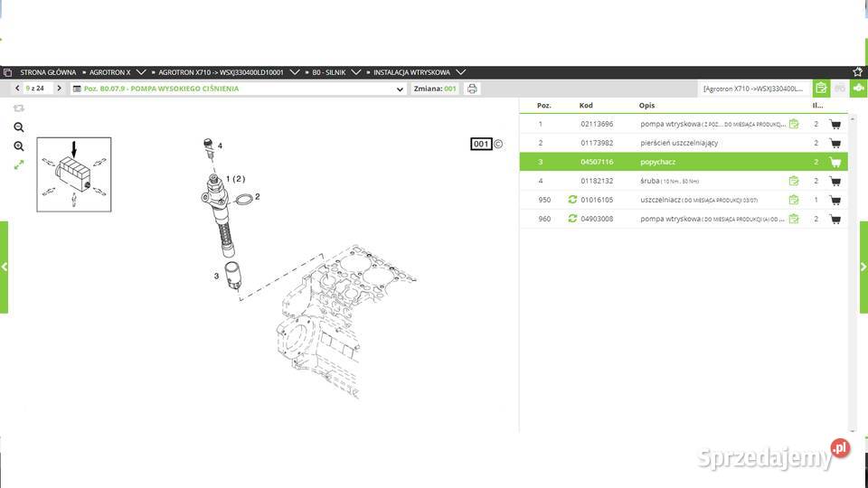This screenshot has width=868, height=488.
Task: Select AGROTRON X breadcrumb item
Action: click(x=110, y=72)
